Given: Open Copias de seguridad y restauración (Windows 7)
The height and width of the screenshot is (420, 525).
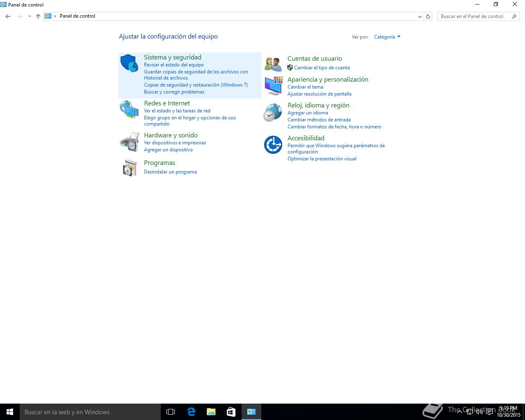Looking at the screenshot, I should click(x=196, y=85).
